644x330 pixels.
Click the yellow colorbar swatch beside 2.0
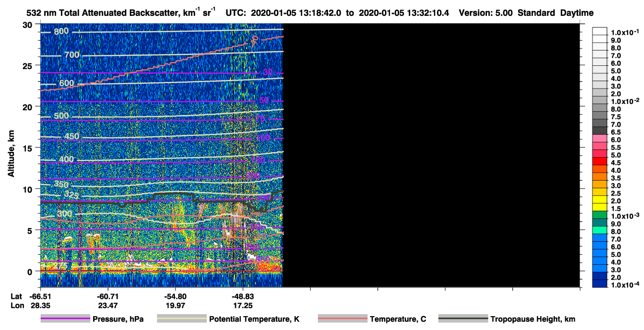[600, 199]
